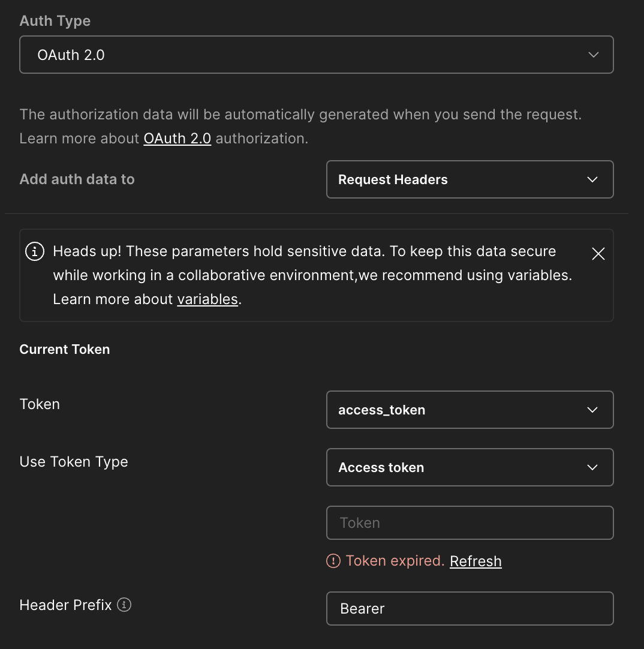Screen dimensions: 644x649
Task: Click the Header Prefix info icon
Action: (x=124, y=605)
